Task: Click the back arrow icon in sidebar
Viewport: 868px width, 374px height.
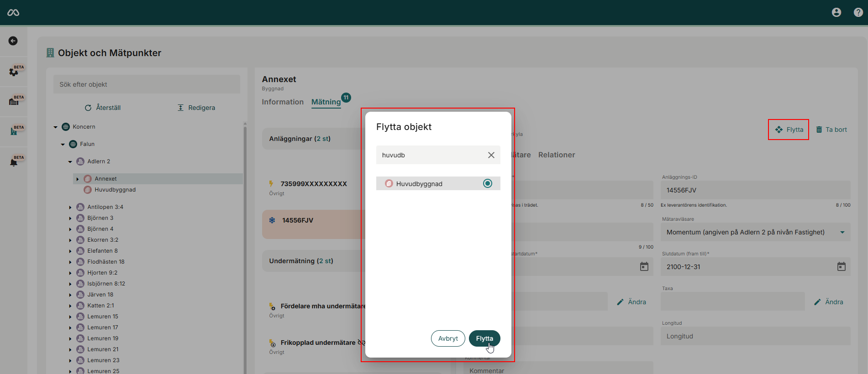Action: coord(13,41)
